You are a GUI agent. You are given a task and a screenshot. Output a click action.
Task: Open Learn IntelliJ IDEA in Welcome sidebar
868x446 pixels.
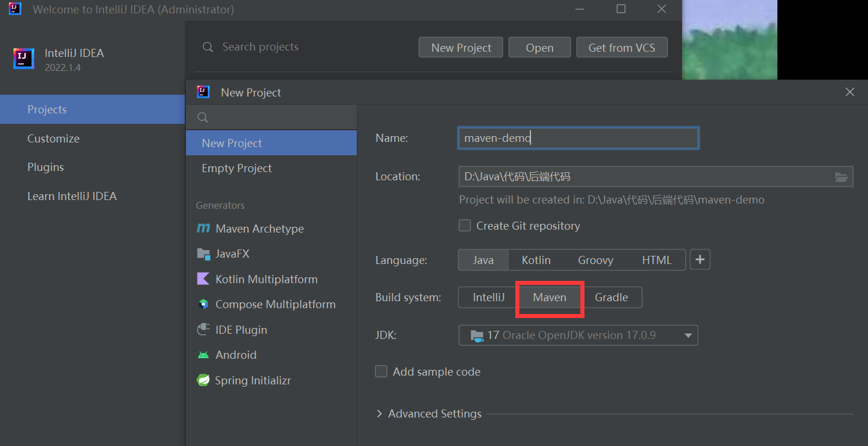tap(92, 196)
